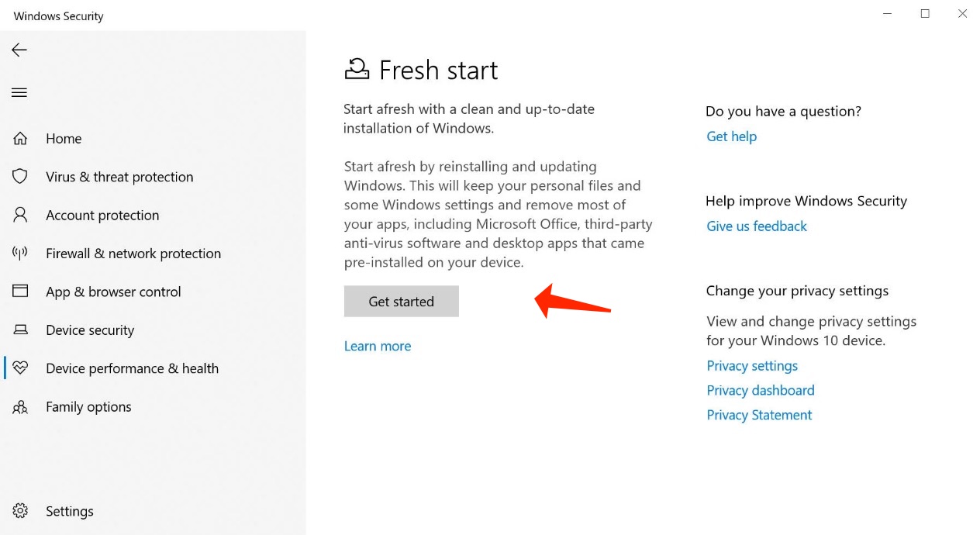The width and height of the screenshot is (980, 535).
Task: Open the Learn more link
Action: pyautogui.click(x=378, y=346)
